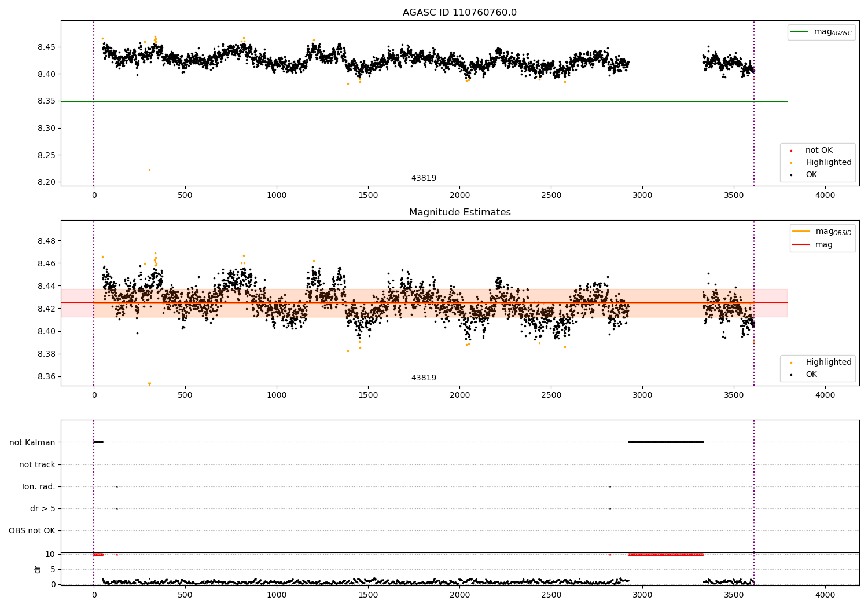This screenshot has height=608, width=868.
Task: Click the 8.45 y-axis tick label
Action: coord(47,47)
